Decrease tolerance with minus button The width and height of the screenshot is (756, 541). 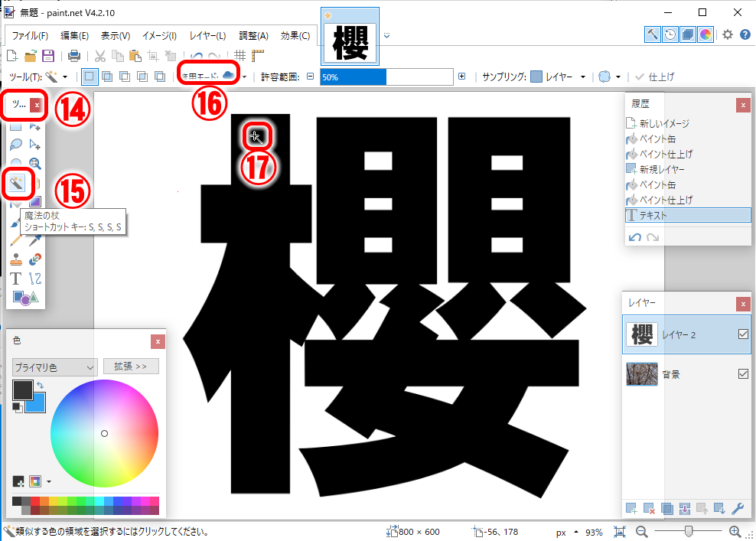coord(311,77)
